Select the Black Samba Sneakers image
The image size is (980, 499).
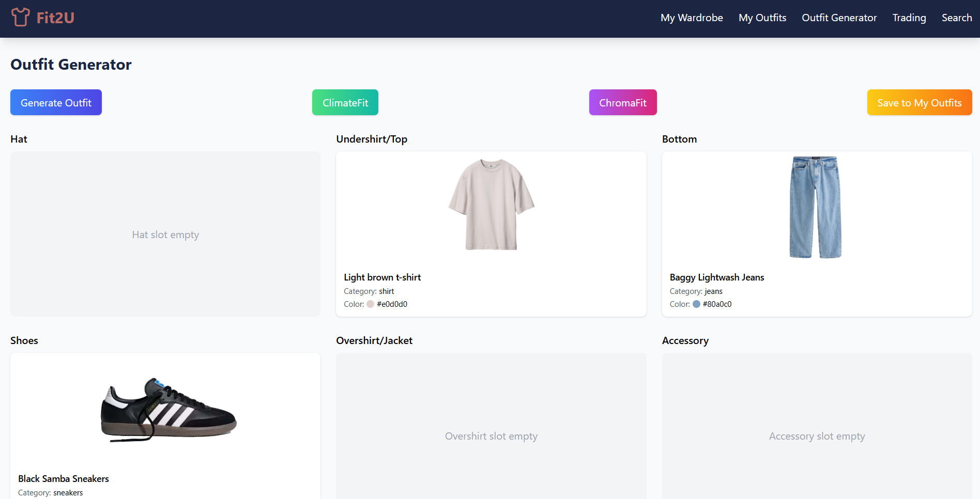(x=169, y=409)
